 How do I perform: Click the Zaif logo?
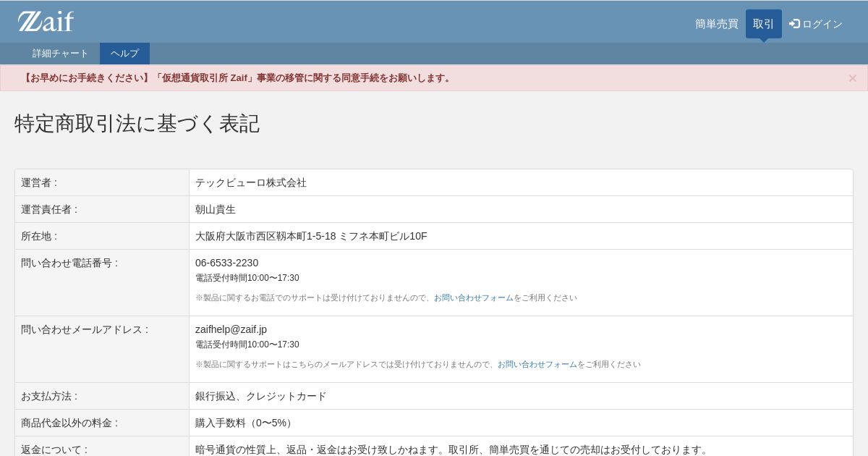click(46, 22)
